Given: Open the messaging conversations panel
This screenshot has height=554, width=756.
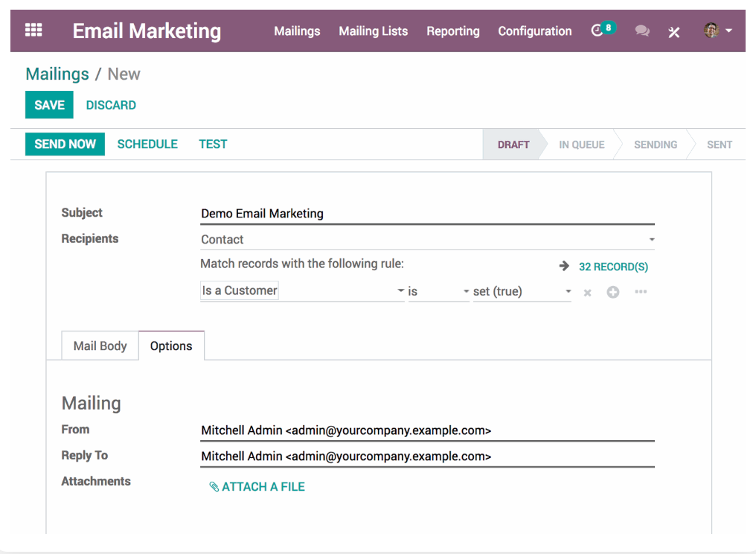Looking at the screenshot, I should [641, 32].
